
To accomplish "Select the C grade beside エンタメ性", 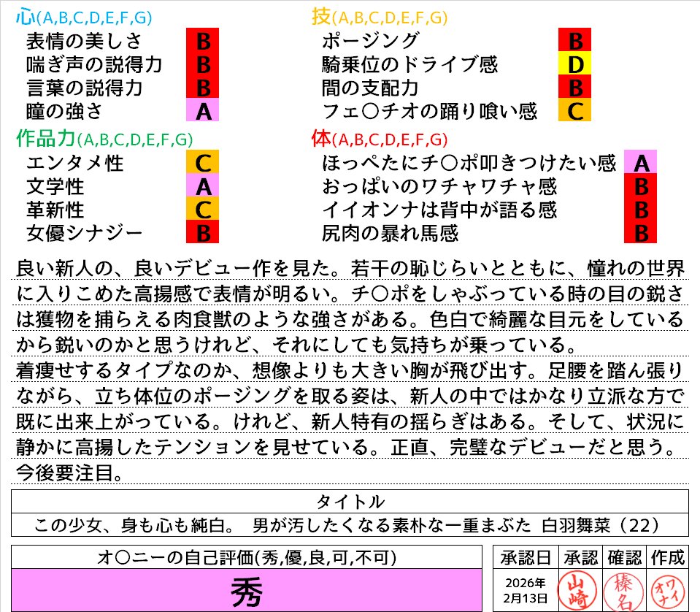I will 203,161.
